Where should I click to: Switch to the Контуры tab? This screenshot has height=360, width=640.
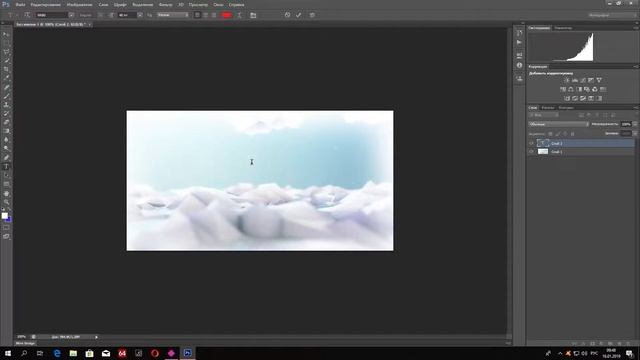(x=566, y=108)
